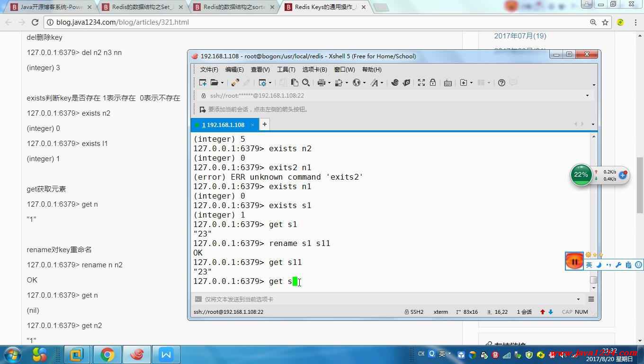Open Chrome from the Windows taskbar
Screen dimensions: 644x364
[107, 355]
